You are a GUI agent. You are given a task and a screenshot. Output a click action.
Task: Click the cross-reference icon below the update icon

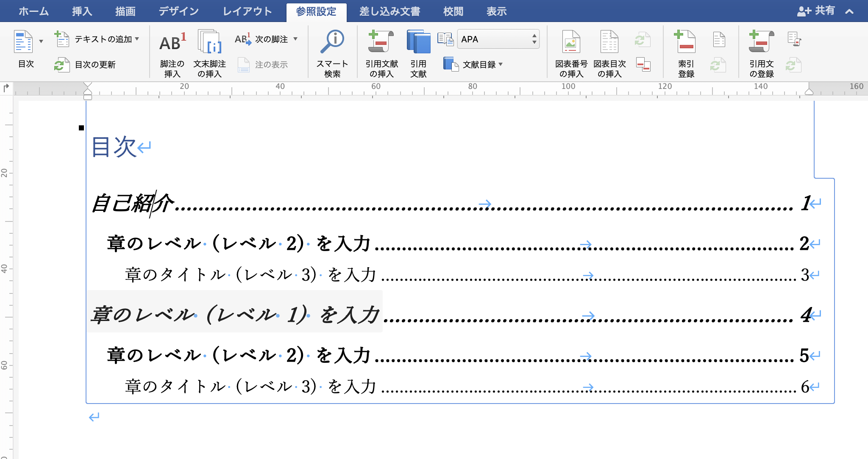click(643, 65)
